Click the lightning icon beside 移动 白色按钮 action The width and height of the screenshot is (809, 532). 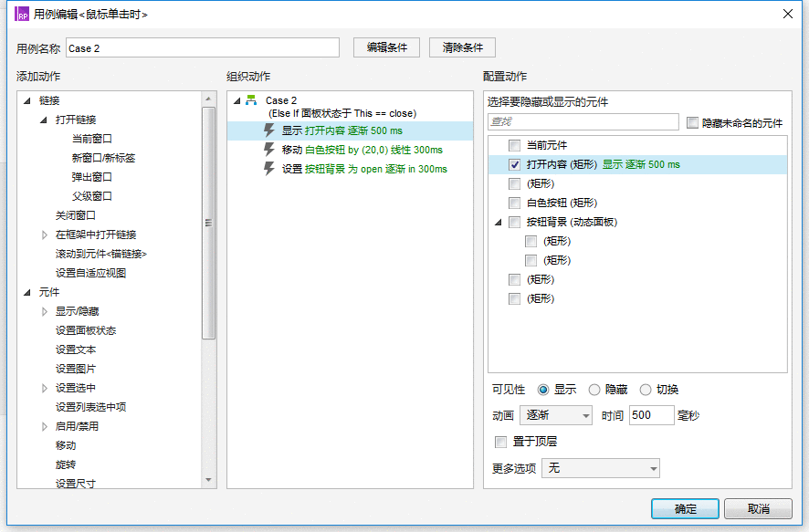268,150
